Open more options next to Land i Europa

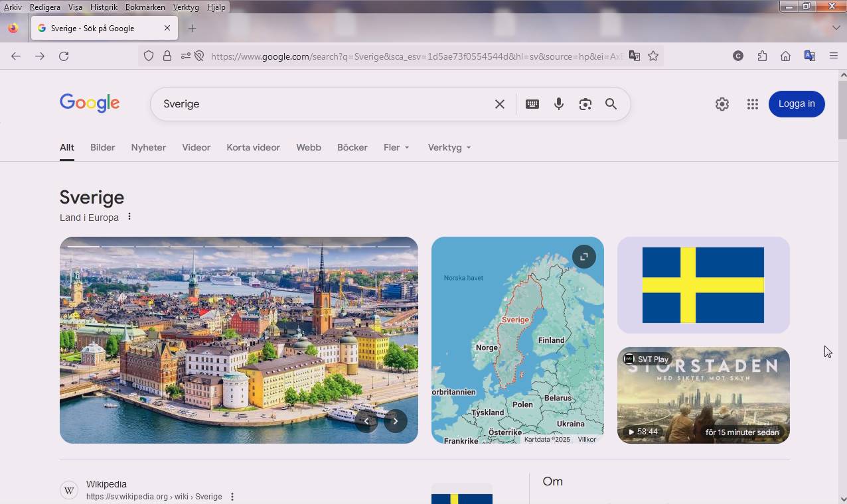coord(129,217)
